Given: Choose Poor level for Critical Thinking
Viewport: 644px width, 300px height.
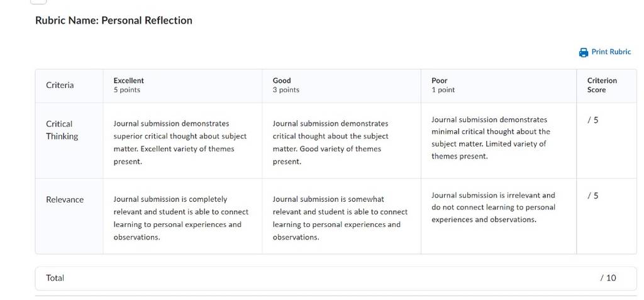Looking at the screenshot, I should coord(499,140).
